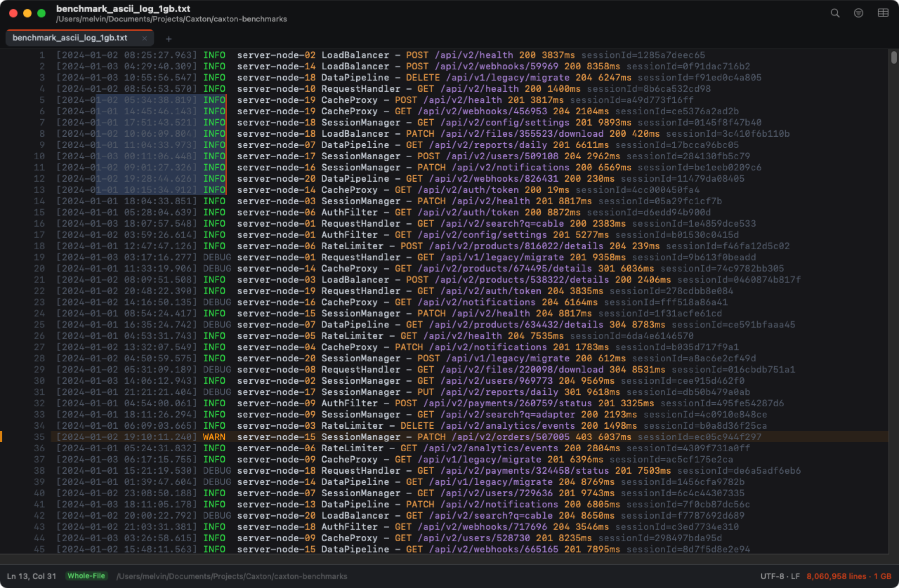Click /api/v2/search?q=adapter on line 33
899x588 pixels.
click(x=507, y=414)
